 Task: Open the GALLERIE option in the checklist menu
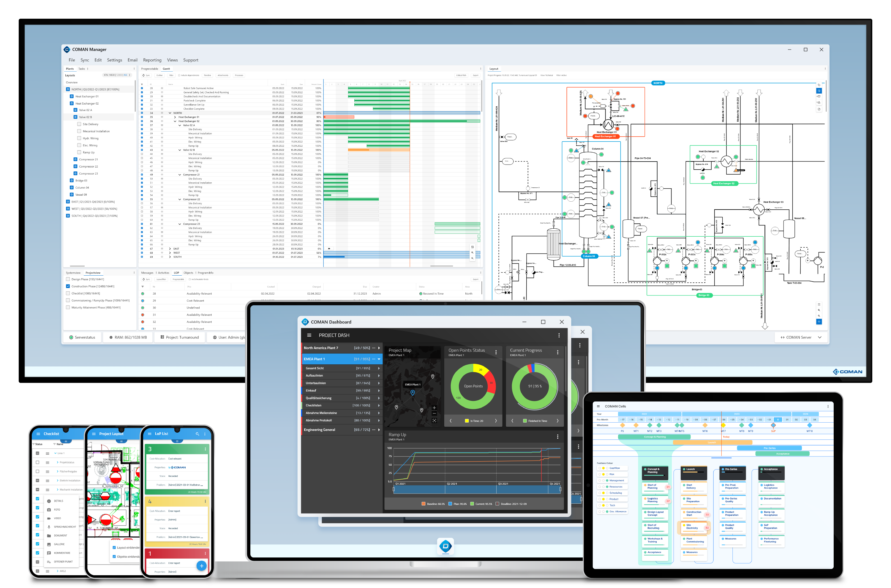click(x=49, y=545)
